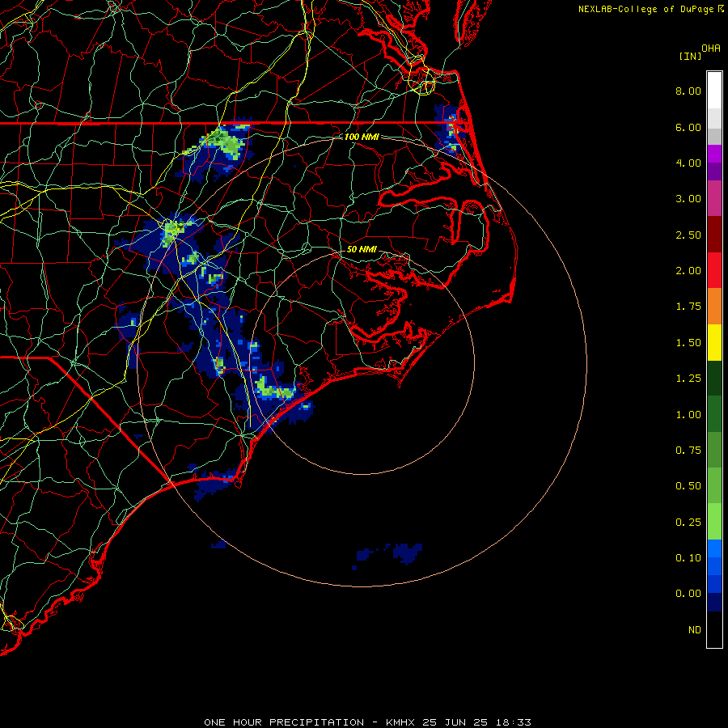Pick the pink swatch beside 3.00
Viewport: 728px width, 728px height.
(714, 198)
